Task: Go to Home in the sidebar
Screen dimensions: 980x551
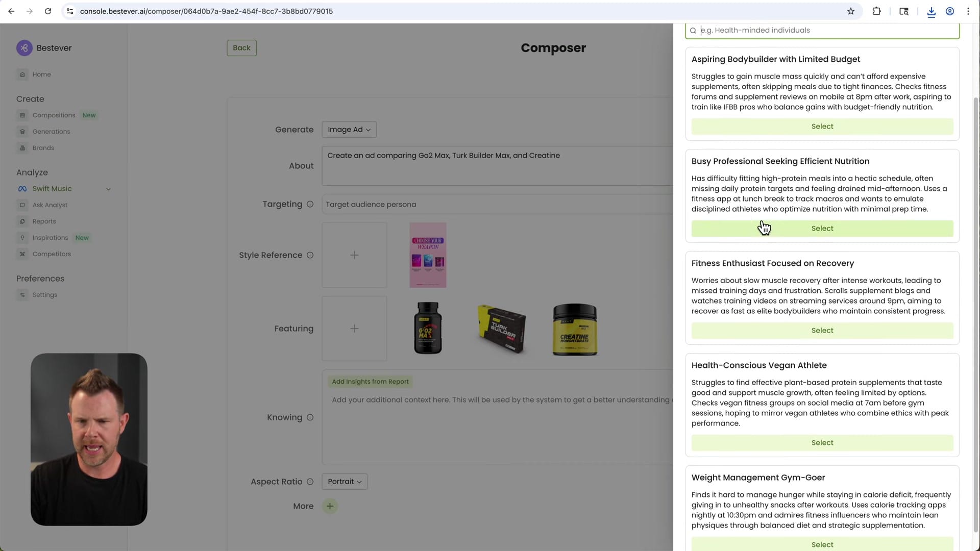Action: click(x=41, y=74)
